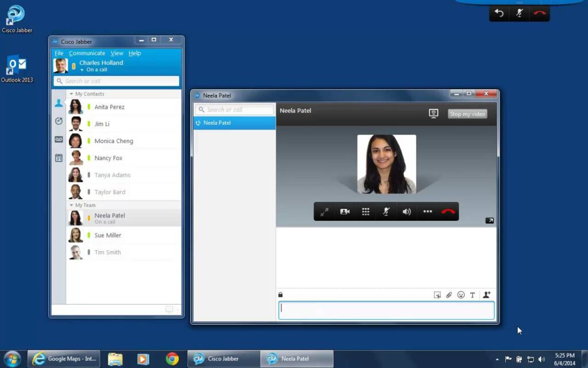Toggle the video camera in call toolbar
Image resolution: width=588 pixels, height=368 pixels.
coord(345,212)
